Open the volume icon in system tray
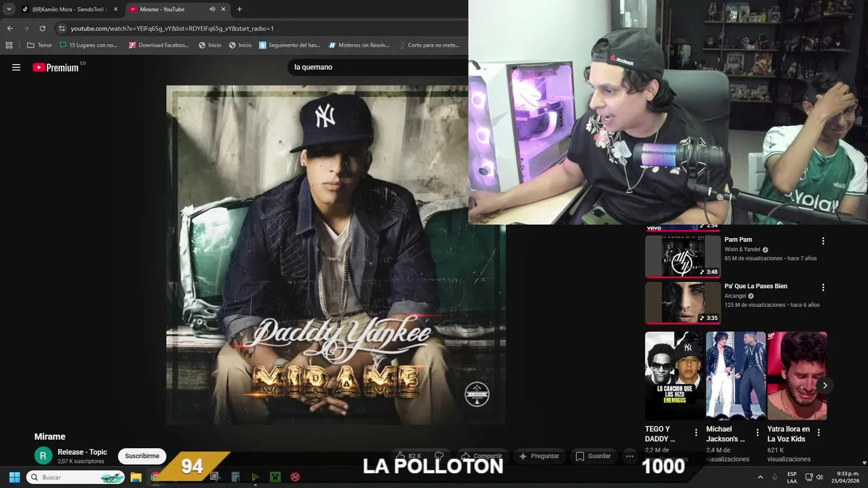This screenshot has height=488, width=868. pyautogui.click(x=820, y=477)
